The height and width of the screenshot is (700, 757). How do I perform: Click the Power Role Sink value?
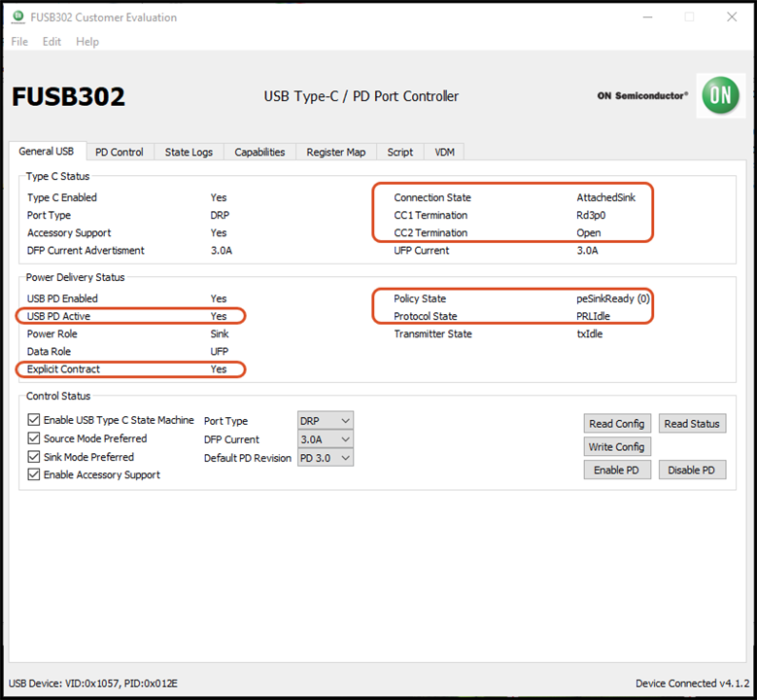(220, 333)
